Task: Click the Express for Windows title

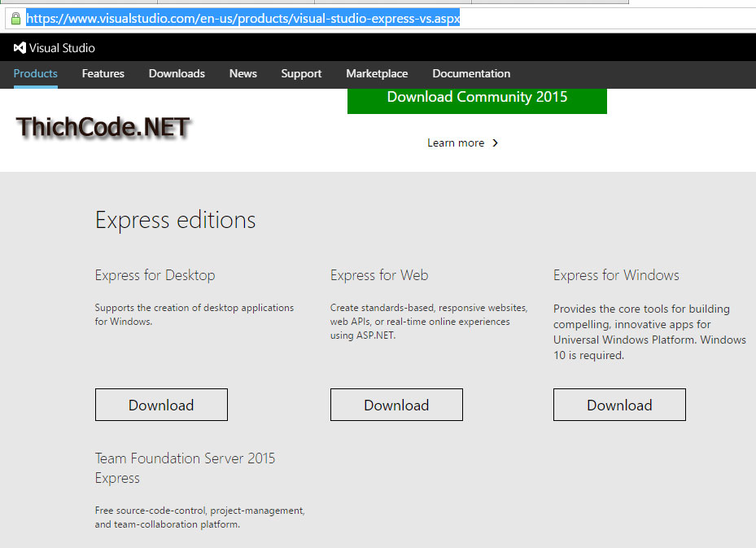Action: pyautogui.click(x=616, y=275)
